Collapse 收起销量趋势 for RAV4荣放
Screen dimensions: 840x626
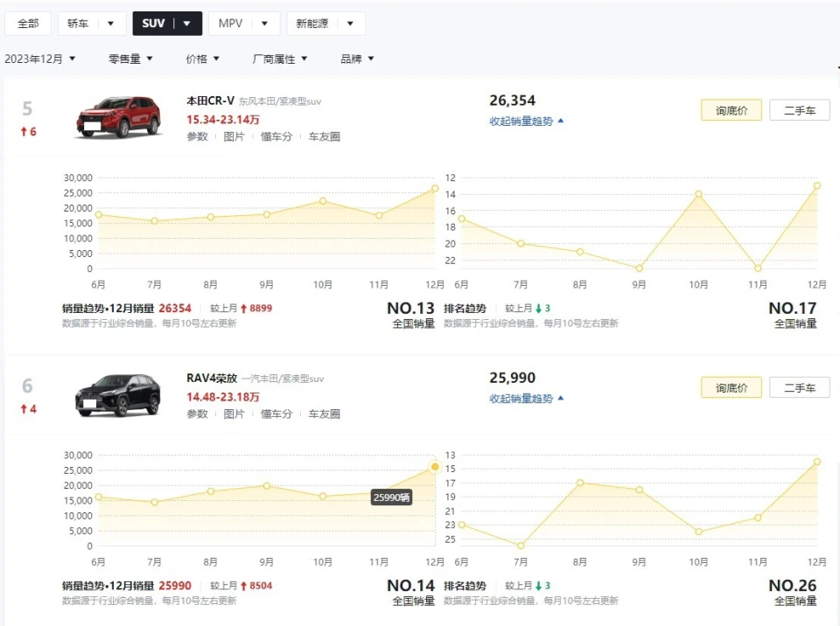(526, 399)
